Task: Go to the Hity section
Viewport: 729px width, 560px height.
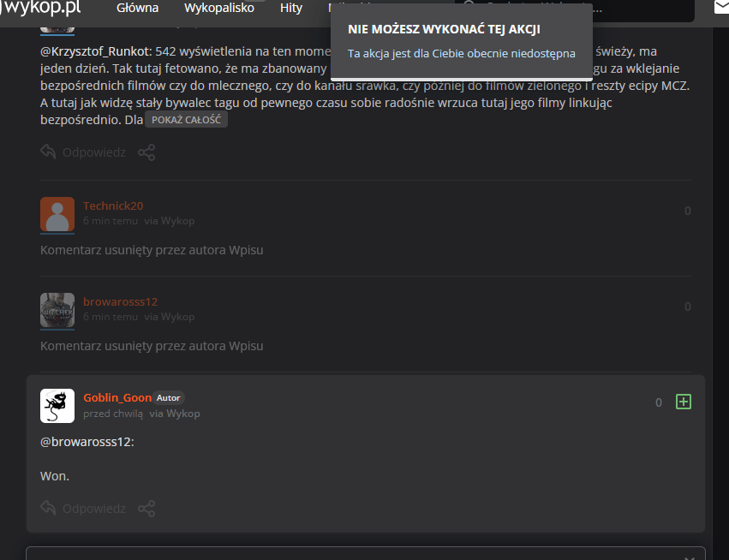Action: (291, 8)
